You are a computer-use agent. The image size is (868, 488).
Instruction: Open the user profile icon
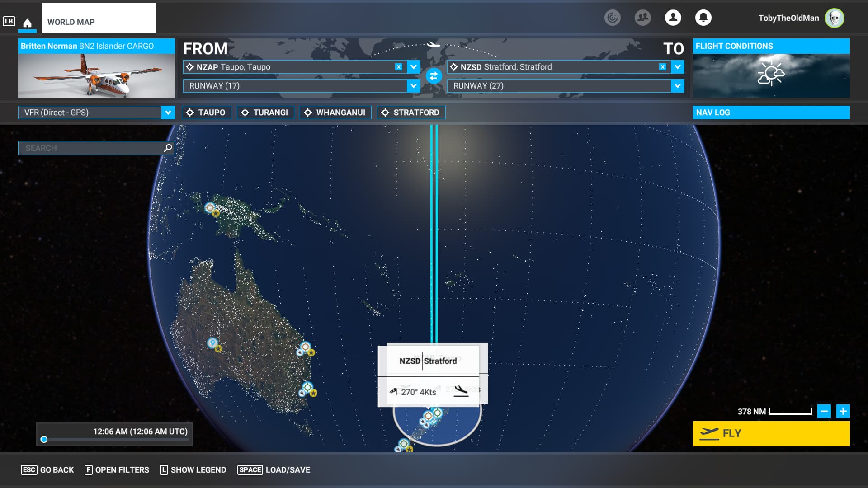[673, 18]
